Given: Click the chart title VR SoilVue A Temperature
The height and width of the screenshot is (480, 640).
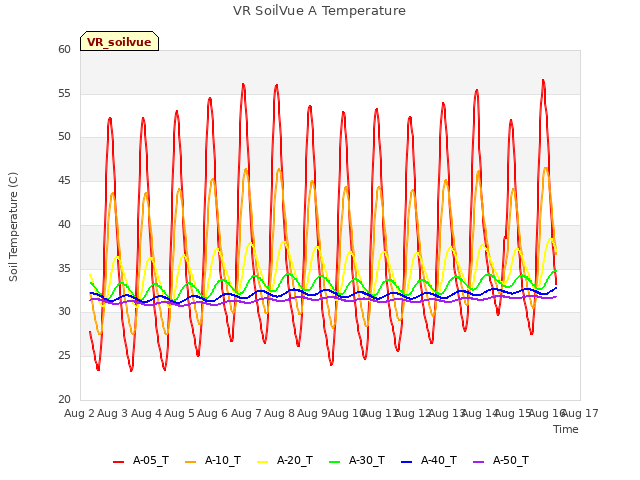Looking at the screenshot, I should [x=319, y=11].
